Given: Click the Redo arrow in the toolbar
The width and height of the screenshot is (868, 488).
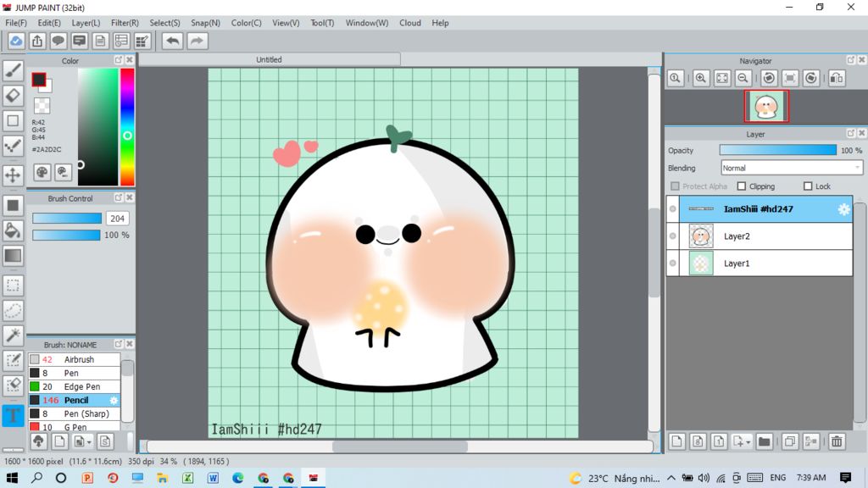Looking at the screenshot, I should pos(197,41).
